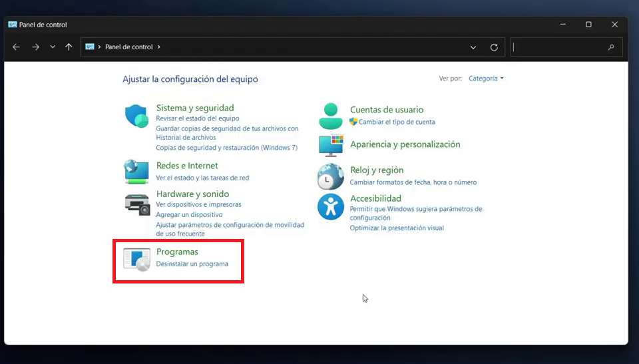Open Accesibilidad category heading
Viewport: 639px width, 364px height.
(375, 198)
